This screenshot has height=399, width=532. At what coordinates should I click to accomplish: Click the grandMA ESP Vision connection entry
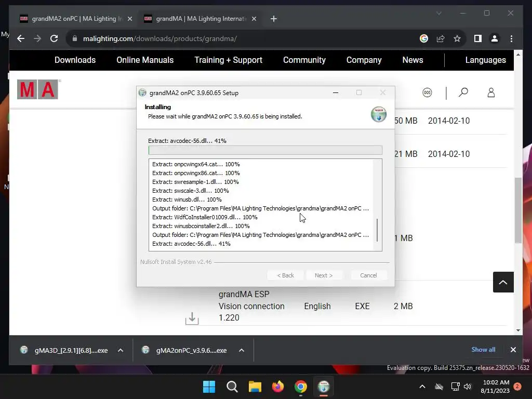251,305
